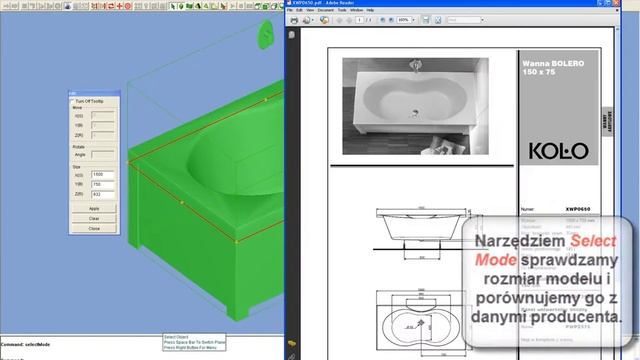The width and height of the screenshot is (640, 360).
Task: Click the collaborate icon in Reader toolbar
Action: [x=324, y=20]
